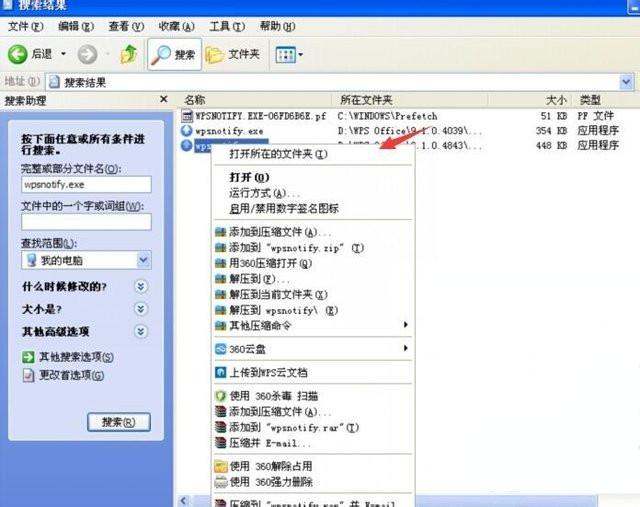Click WPS cloud icon beside 上传到WPS云文档
The height and width of the screenshot is (507, 640).
pyautogui.click(x=220, y=372)
